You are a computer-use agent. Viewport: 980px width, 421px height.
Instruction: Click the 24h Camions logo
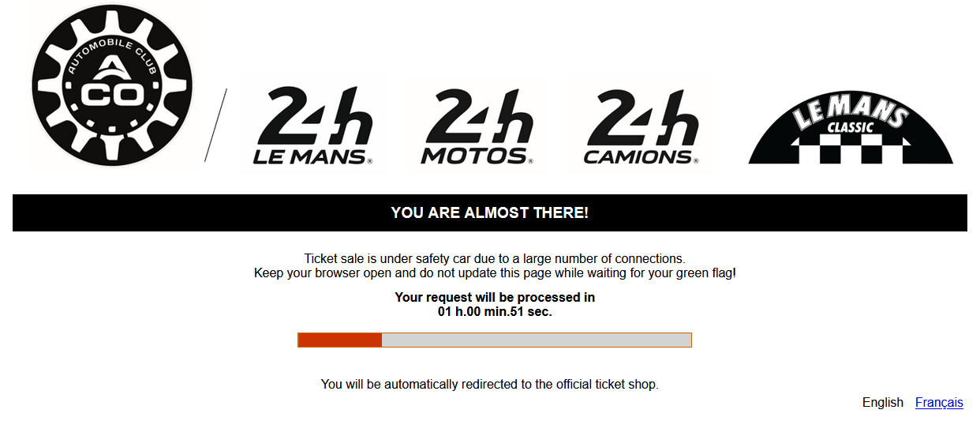(641, 124)
